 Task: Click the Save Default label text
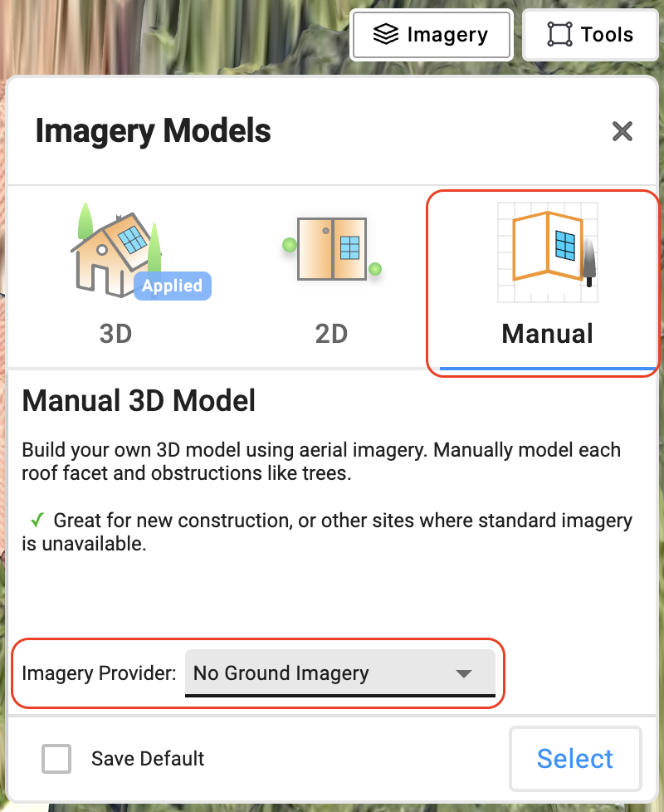coord(148,759)
